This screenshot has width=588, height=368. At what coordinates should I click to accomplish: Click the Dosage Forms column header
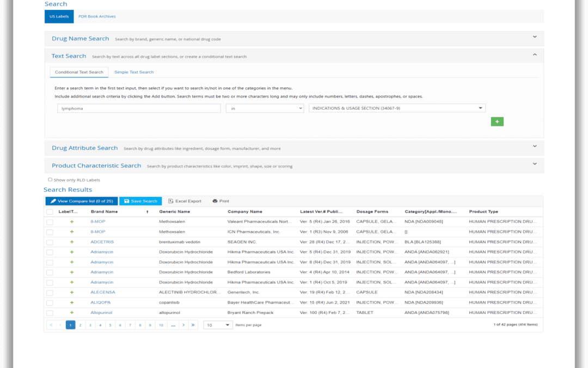click(372, 212)
